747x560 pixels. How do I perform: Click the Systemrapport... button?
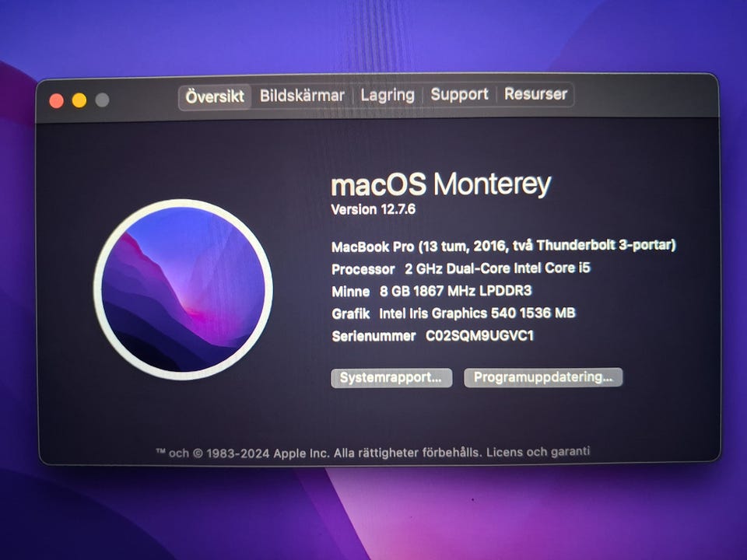click(x=391, y=378)
